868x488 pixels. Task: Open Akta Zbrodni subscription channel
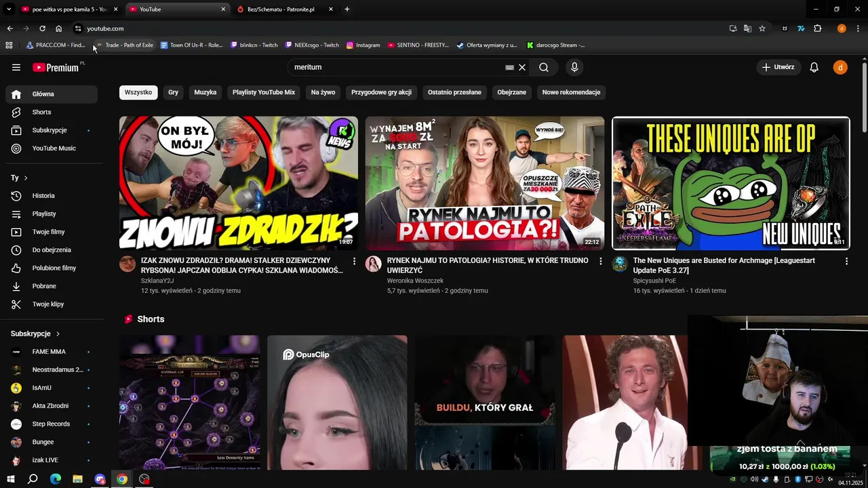[x=52, y=406]
